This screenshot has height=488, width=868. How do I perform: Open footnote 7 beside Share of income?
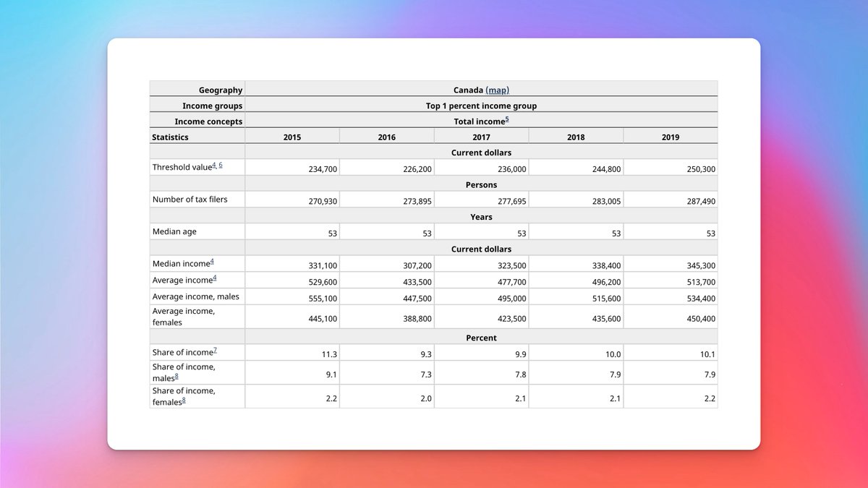(216, 351)
